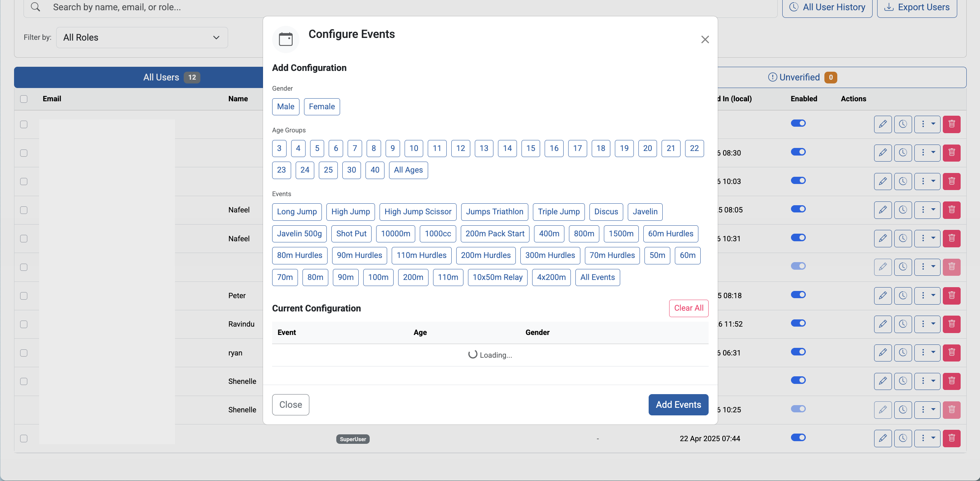Click edit pencil icon in ryan's row

(x=882, y=352)
